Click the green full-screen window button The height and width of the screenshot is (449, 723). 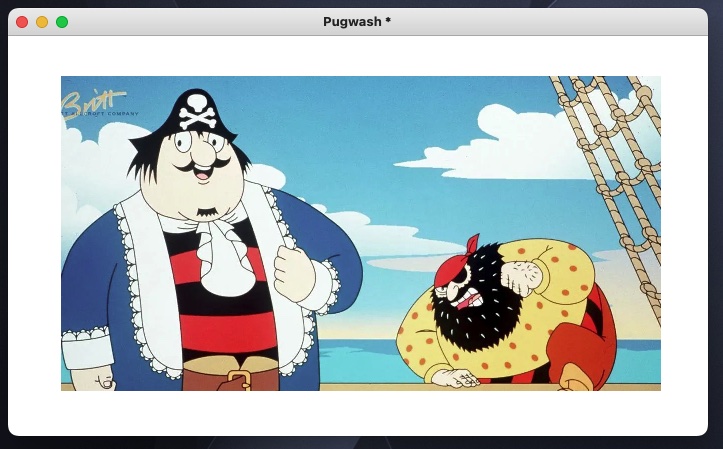(x=62, y=22)
